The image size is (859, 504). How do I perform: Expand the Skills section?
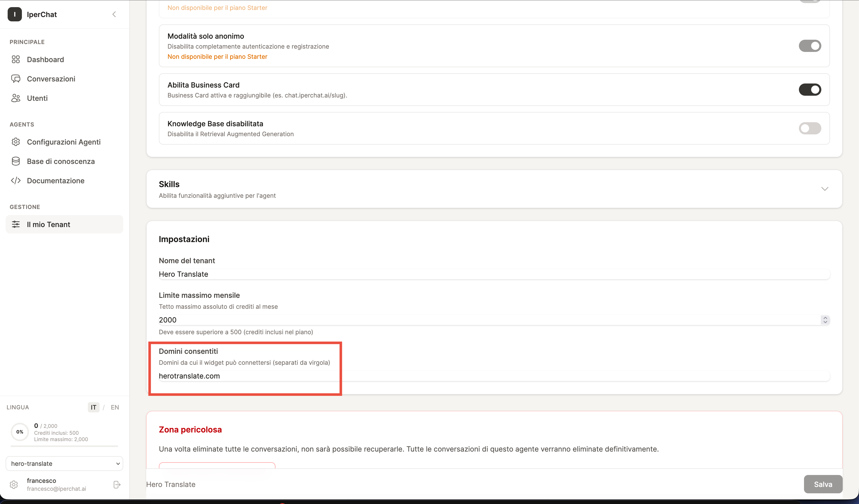click(x=825, y=189)
